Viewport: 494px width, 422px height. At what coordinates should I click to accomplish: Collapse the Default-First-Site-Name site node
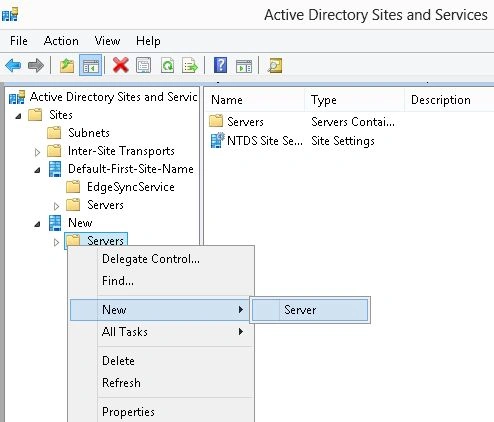pyautogui.click(x=37, y=170)
